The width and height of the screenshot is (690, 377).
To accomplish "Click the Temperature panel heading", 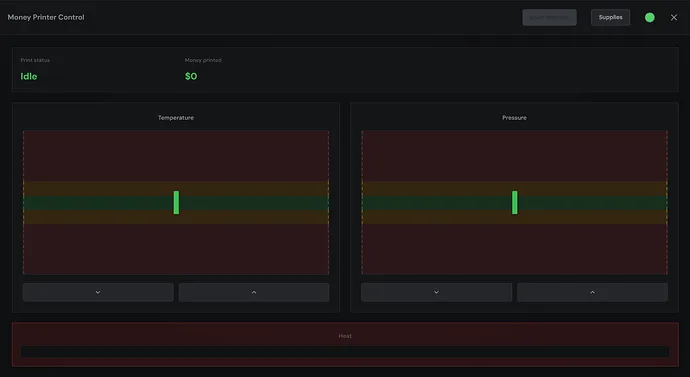I will click(176, 117).
